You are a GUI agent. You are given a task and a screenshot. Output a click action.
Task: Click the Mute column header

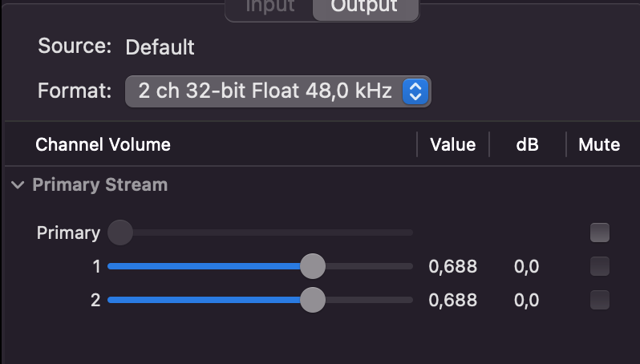[599, 145]
